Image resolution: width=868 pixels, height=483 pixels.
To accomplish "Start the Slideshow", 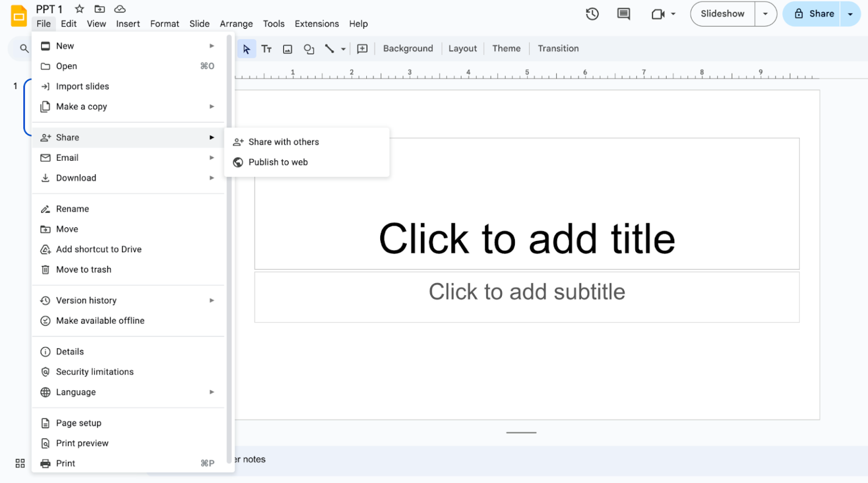I will point(722,14).
